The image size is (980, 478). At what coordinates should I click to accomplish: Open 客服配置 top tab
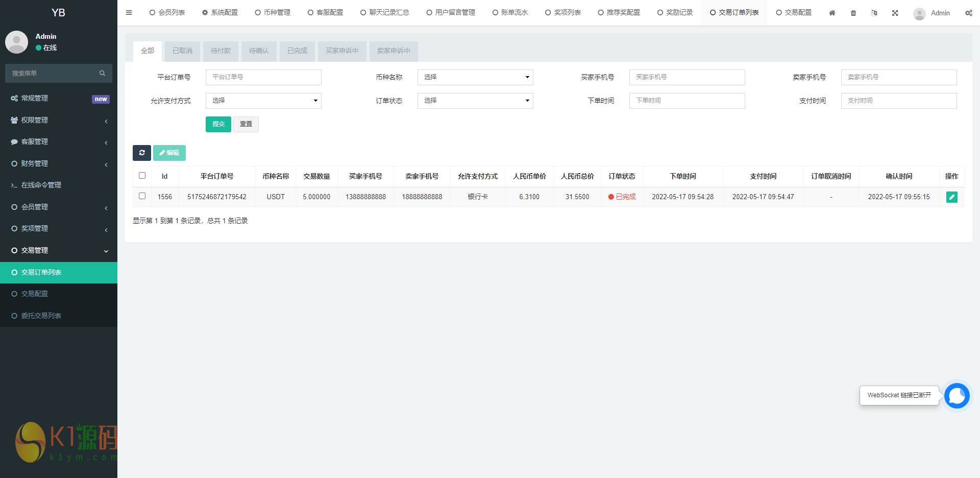(x=325, y=13)
